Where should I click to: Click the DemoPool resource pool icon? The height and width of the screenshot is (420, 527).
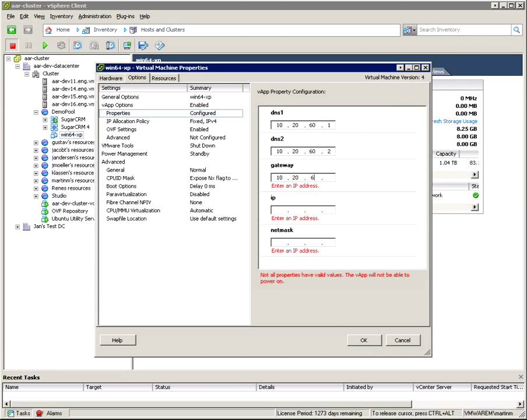[45, 112]
